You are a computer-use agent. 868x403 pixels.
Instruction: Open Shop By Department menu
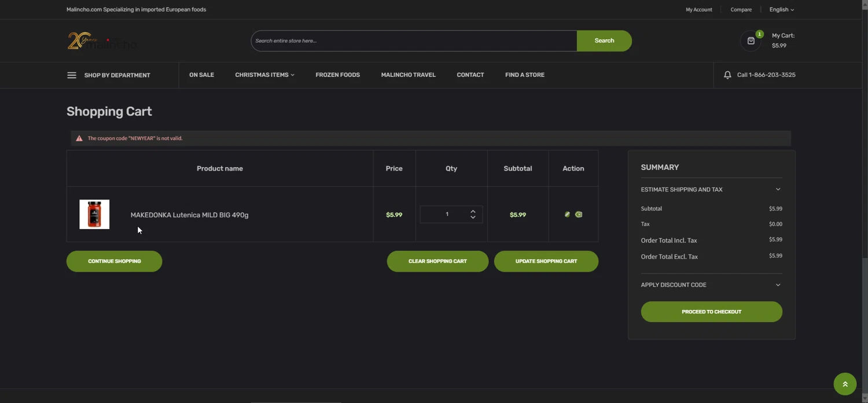[117, 75]
